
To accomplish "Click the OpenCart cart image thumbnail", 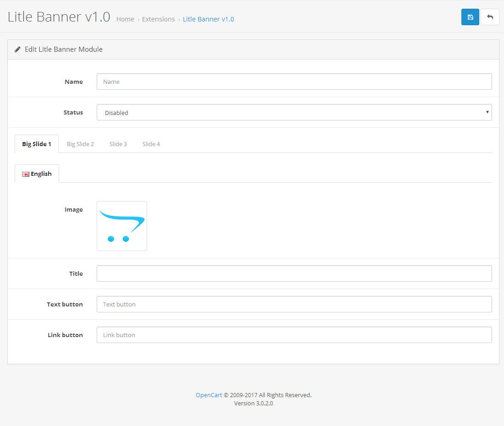I will coord(122,226).
